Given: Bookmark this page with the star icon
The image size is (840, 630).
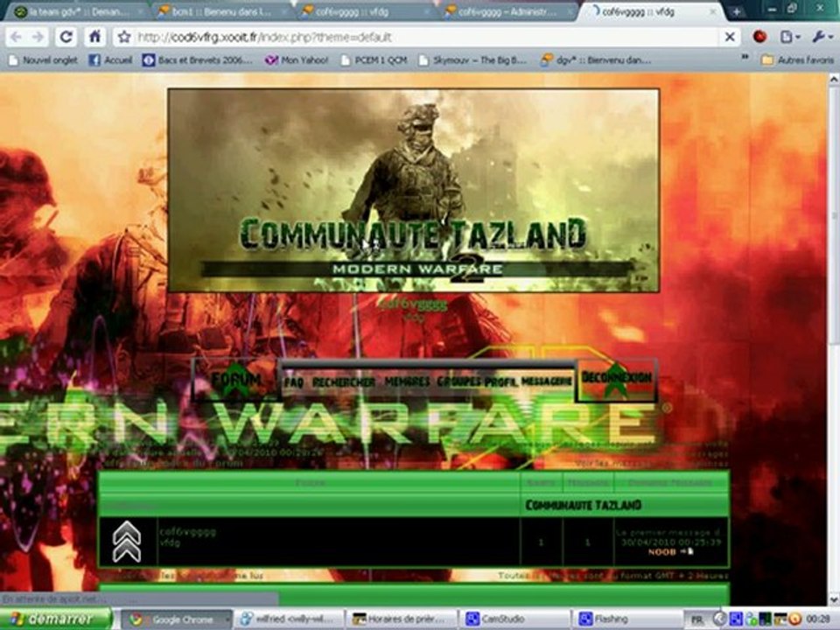Looking at the screenshot, I should [124, 37].
